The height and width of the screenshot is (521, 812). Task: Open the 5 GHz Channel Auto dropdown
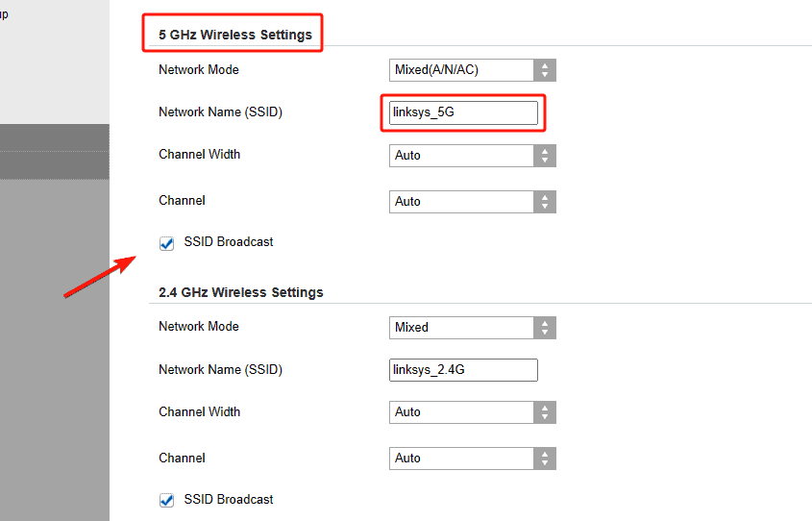pos(472,202)
